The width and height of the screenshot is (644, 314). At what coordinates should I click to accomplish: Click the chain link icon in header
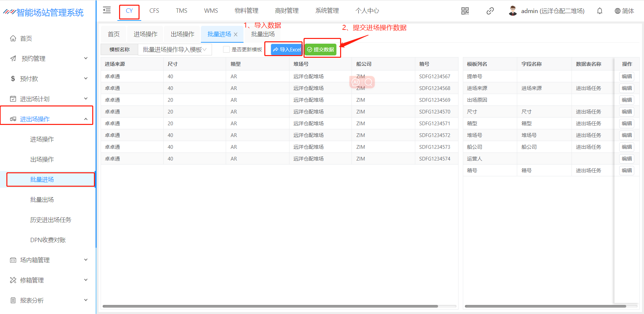pyautogui.click(x=490, y=11)
